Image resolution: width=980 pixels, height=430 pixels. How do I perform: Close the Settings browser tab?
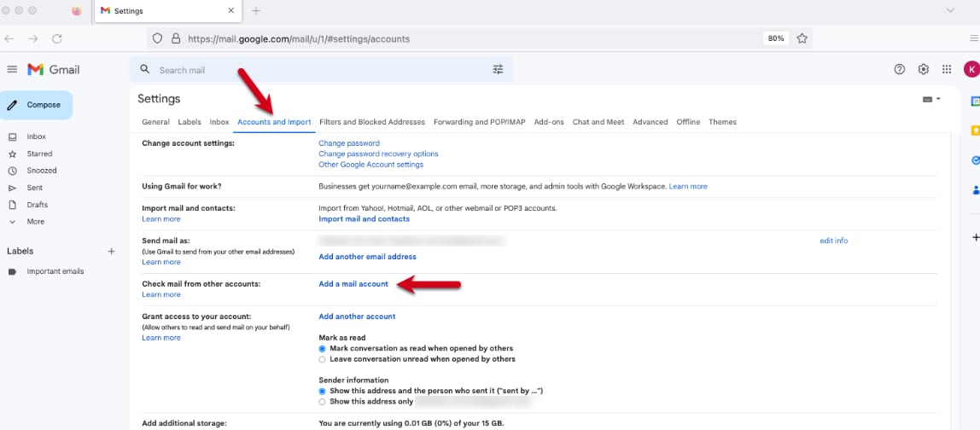coord(230,10)
